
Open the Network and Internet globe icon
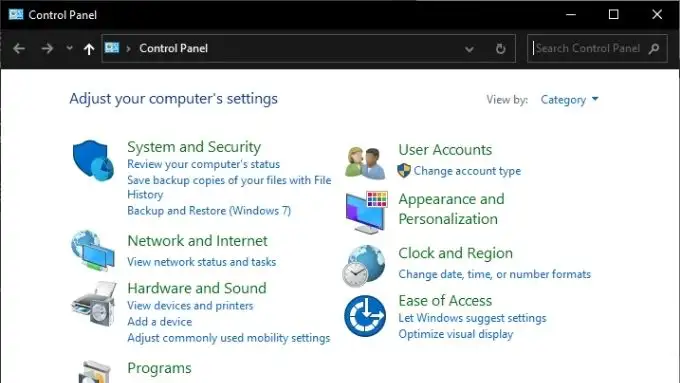[x=93, y=251]
